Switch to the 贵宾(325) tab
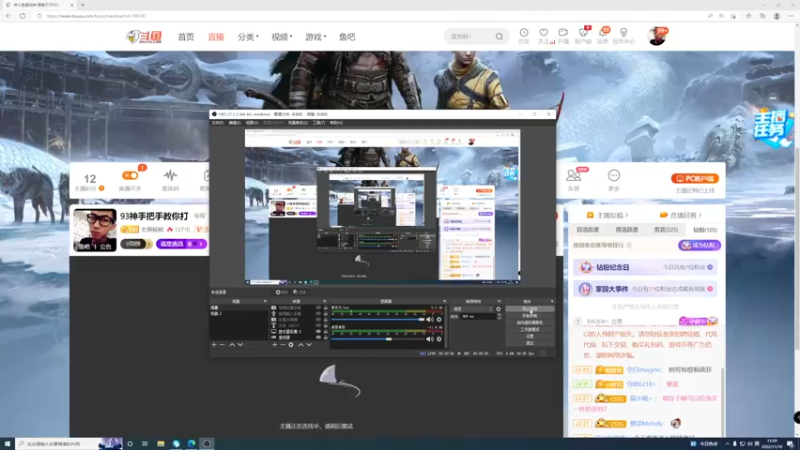 pyautogui.click(x=666, y=230)
